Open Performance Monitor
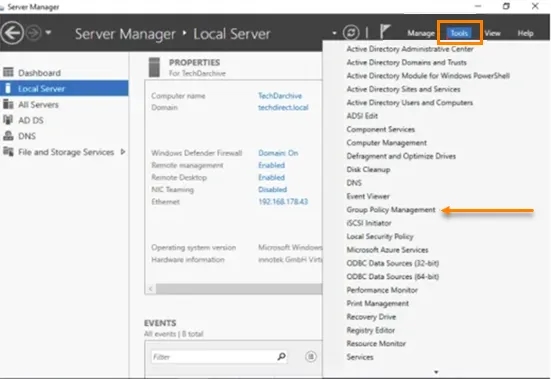This screenshot has height=379, width=551. click(x=382, y=290)
